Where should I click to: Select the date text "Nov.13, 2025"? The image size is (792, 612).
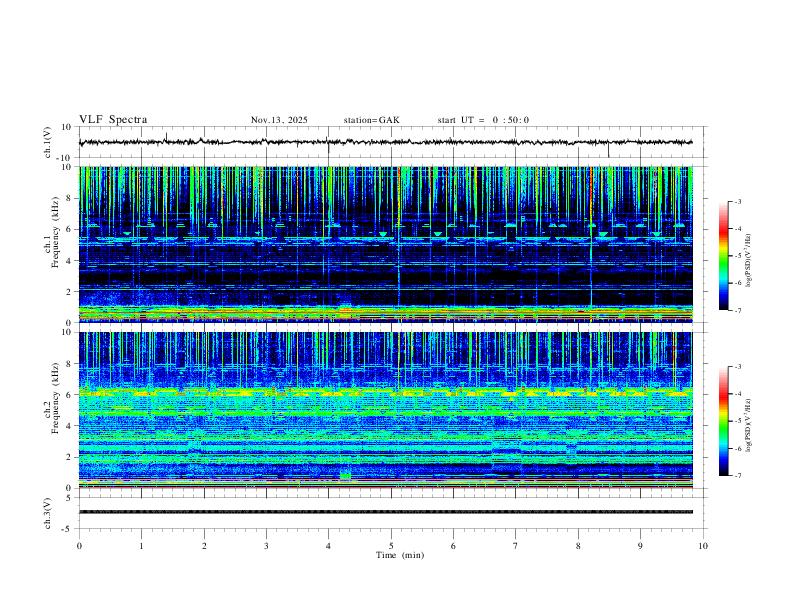coord(279,120)
